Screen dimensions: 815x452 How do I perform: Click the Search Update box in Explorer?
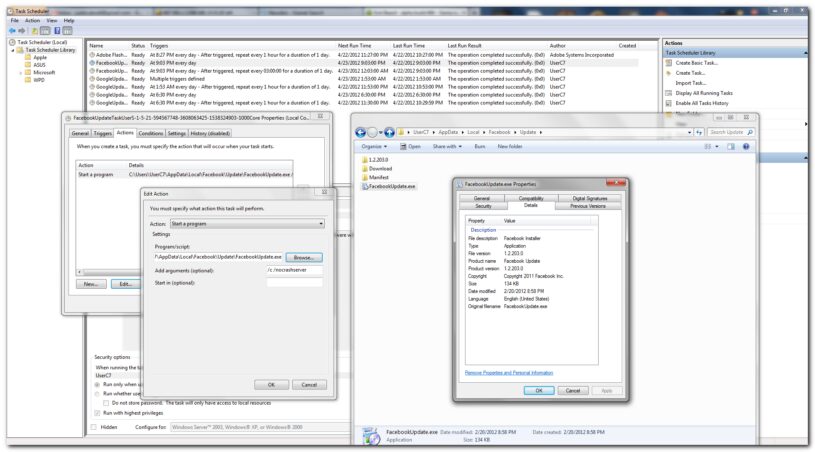731,132
